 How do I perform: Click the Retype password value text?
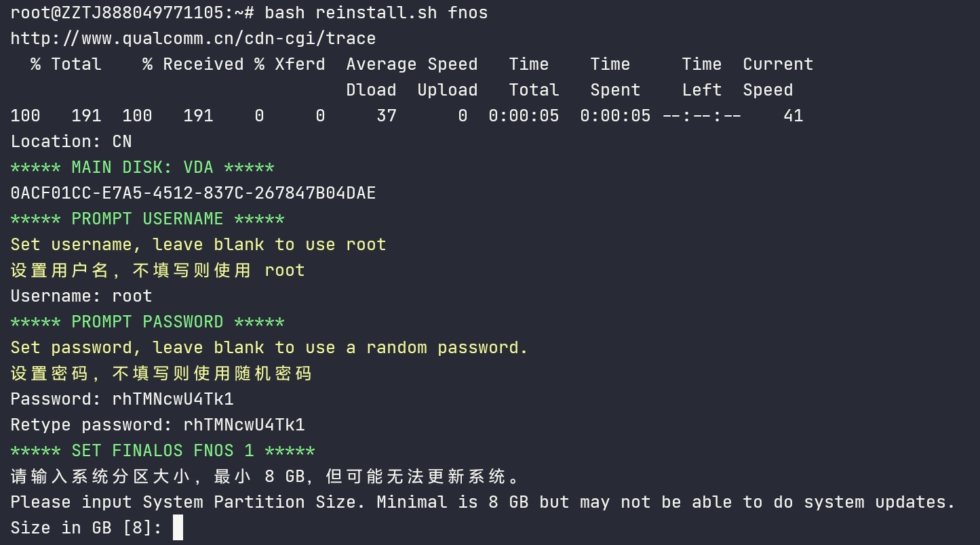click(244, 425)
